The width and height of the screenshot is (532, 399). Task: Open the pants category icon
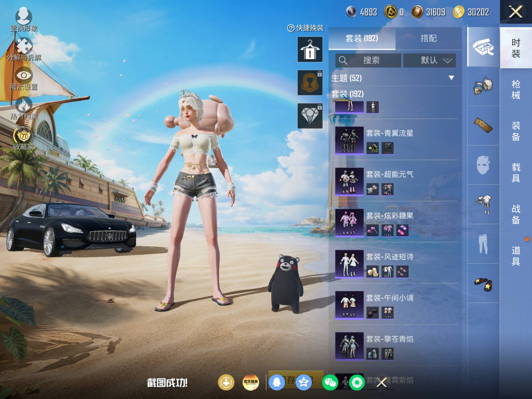tap(483, 243)
